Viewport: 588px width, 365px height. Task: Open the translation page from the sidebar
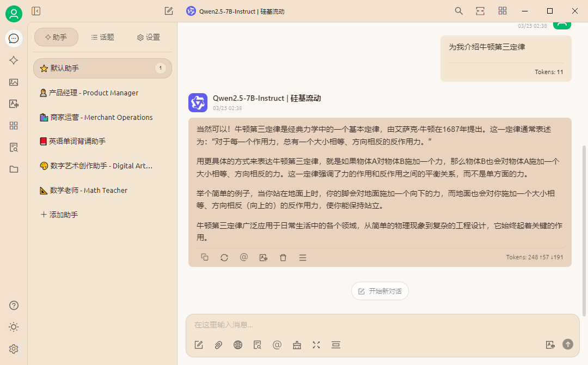[14, 104]
